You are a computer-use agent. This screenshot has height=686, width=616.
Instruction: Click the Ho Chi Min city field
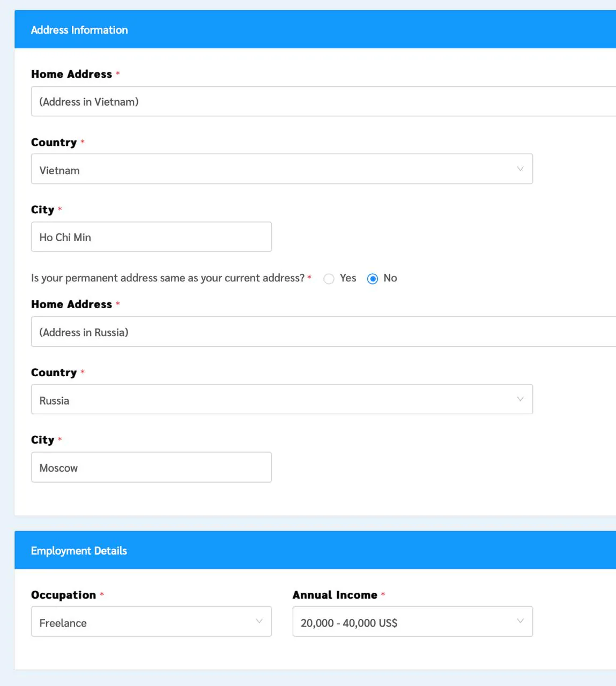(151, 237)
